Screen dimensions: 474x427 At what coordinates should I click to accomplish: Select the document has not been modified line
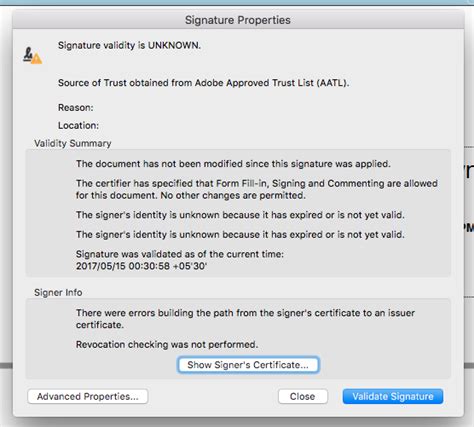pos(233,164)
